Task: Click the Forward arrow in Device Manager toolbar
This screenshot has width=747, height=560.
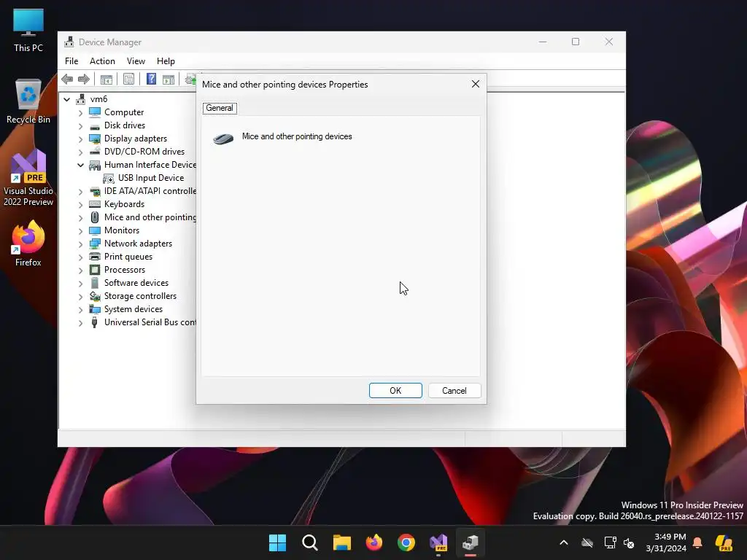Action: (84, 79)
